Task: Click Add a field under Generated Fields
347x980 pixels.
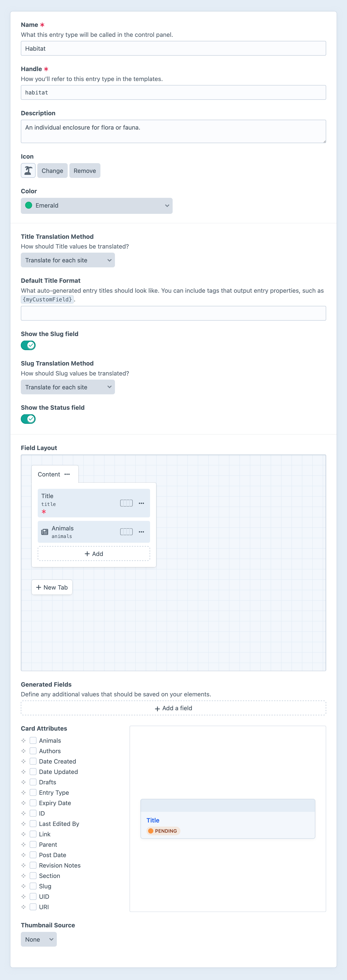Action: pyautogui.click(x=173, y=708)
